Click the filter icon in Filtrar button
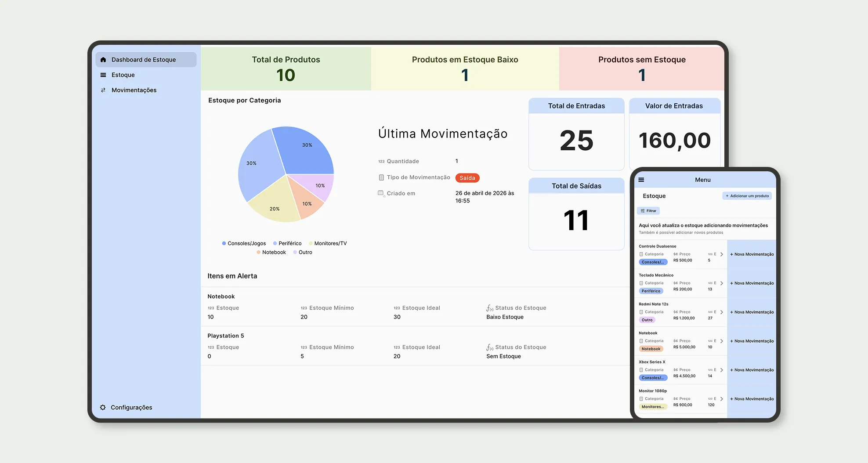The image size is (868, 463). [643, 211]
